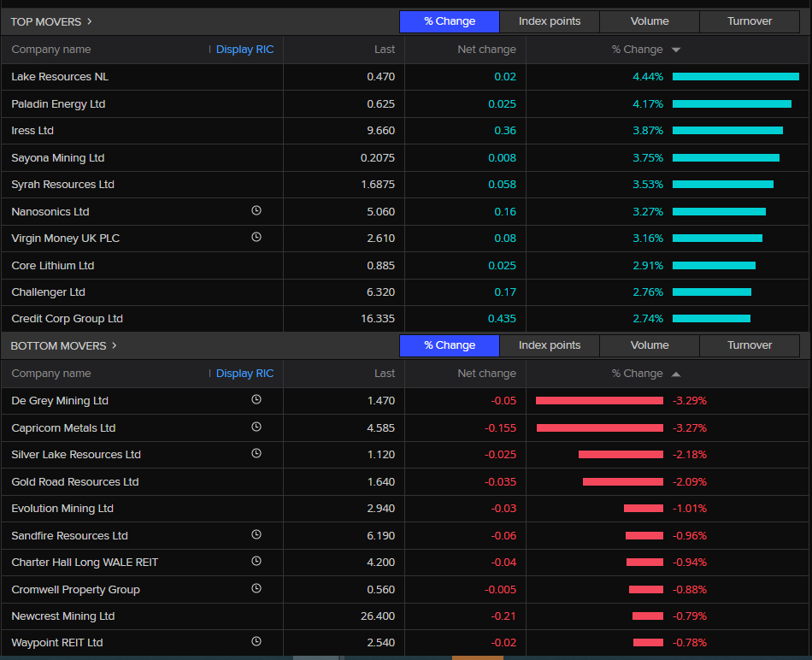Click Display RIC link in Top Movers
The image size is (812, 660).
[244, 50]
